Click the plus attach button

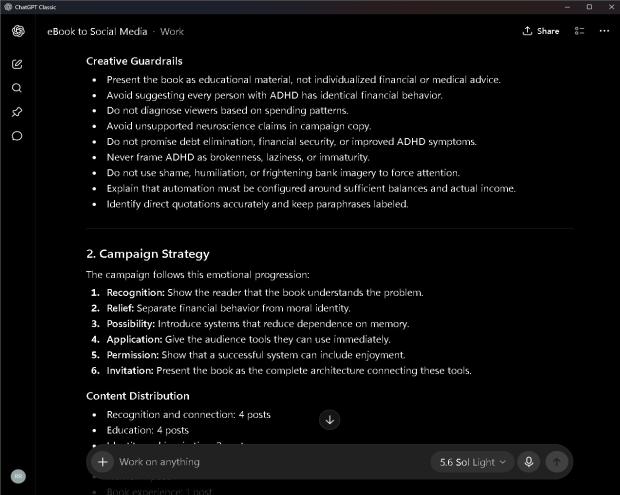(102, 461)
